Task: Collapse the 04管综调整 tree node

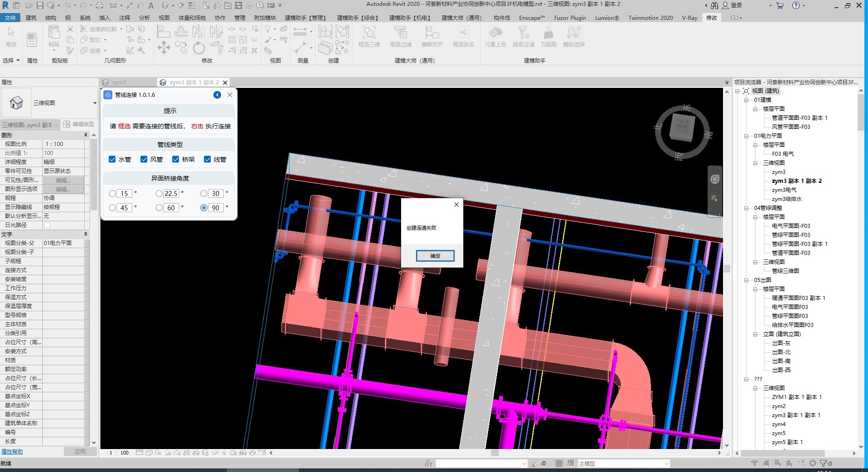Action: point(746,208)
